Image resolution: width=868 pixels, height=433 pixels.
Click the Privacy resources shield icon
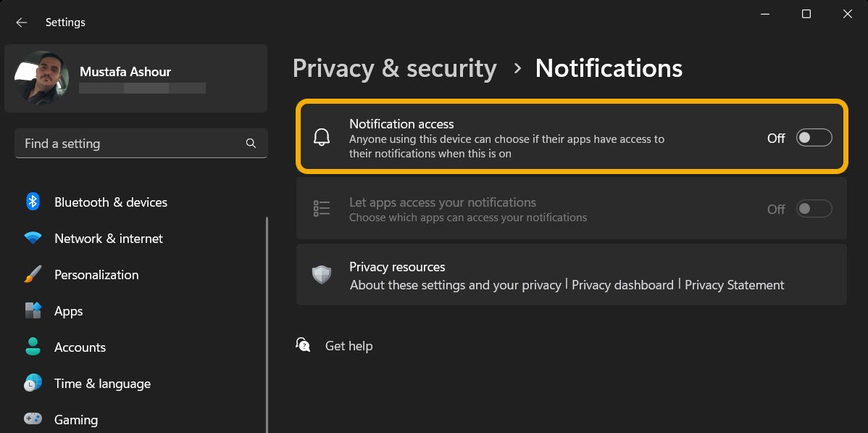click(322, 274)
